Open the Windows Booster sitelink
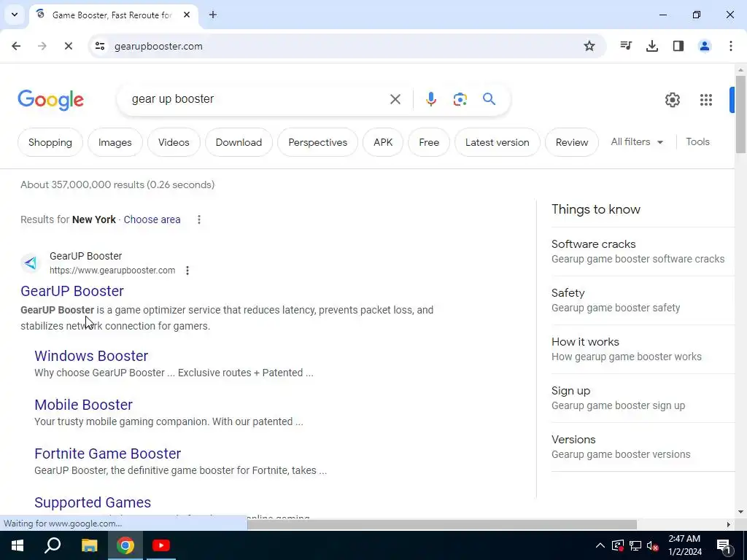747x560 pixels. 91,356
